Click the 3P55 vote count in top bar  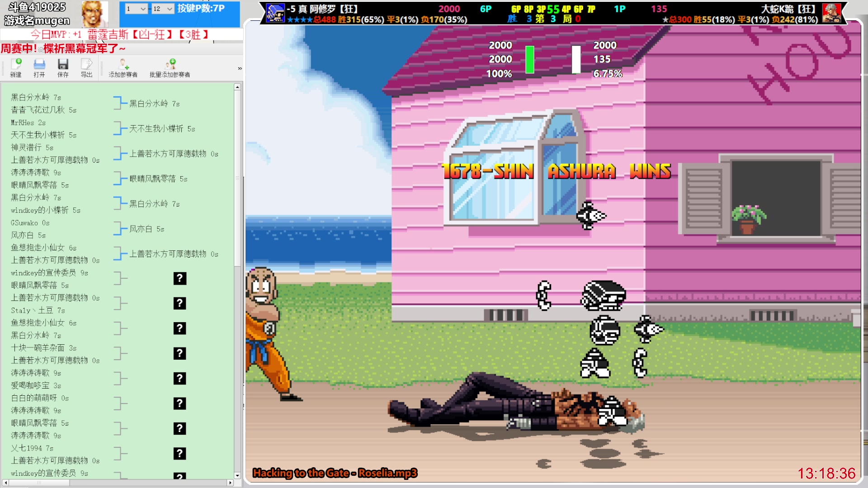coord(548,9)
